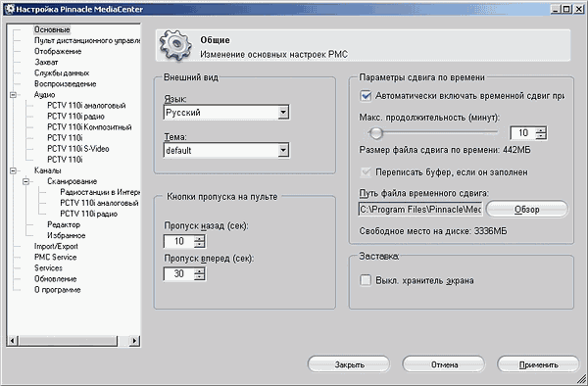Open Избранное in the tree
Screen dimensions: 588x386
(x=67, y=236)
